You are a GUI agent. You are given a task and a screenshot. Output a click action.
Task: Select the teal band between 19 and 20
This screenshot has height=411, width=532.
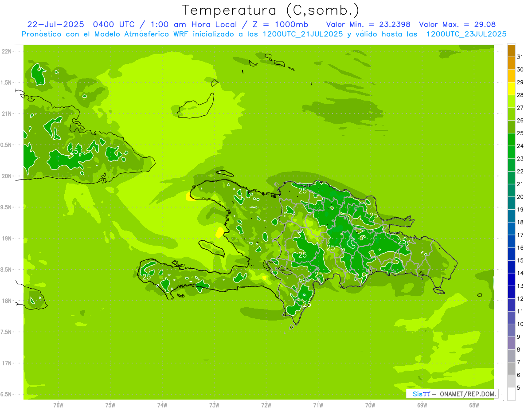[511, 204]
